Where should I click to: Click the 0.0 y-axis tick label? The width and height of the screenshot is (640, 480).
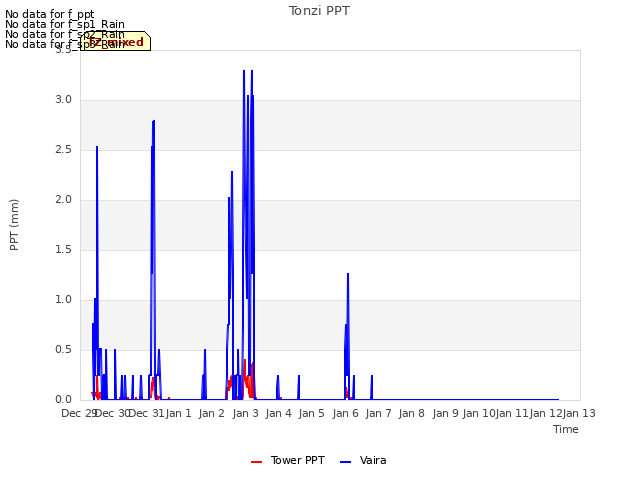63,400
